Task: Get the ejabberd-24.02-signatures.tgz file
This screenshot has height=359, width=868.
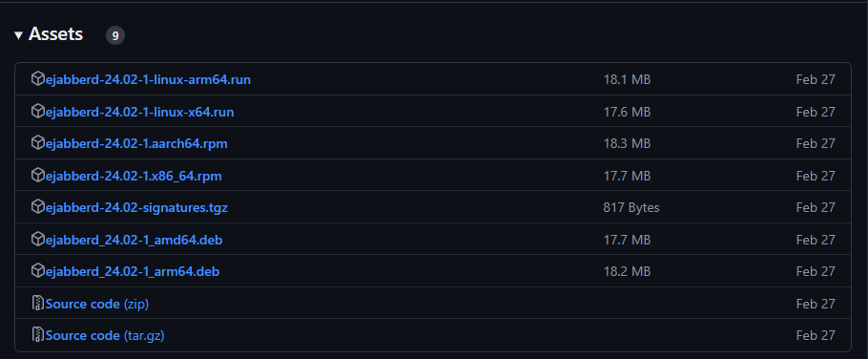Action: coord(136,208)
